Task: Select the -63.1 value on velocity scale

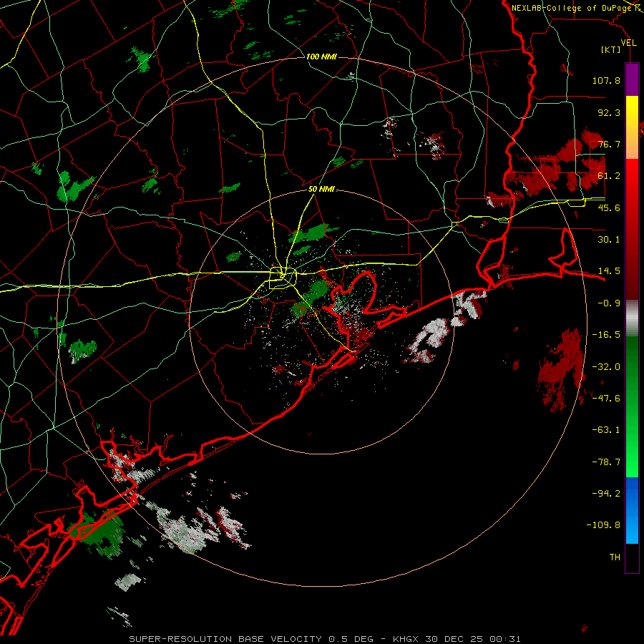Action: coord(606,430)
